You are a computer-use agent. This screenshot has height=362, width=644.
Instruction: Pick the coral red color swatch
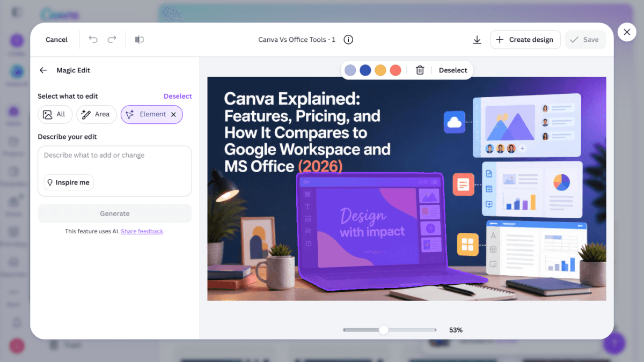point(396,70)
